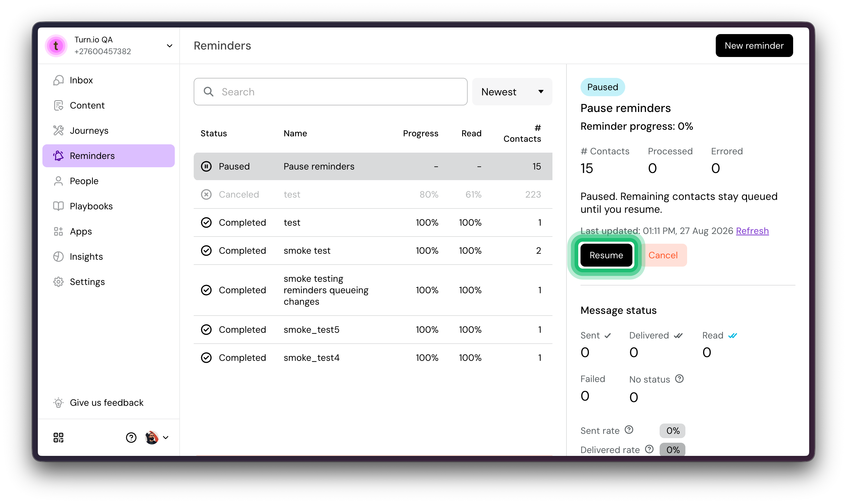Viewport: 847px width, 504px height.
Task: Click the check icon on smoke test row
Action: point(206,251)
